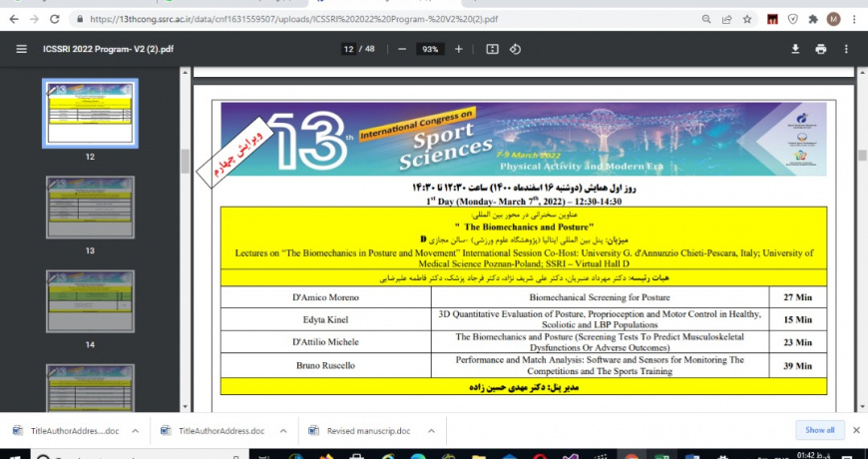Screen dimensions: 868x459
Task: Share this page using share icon
Action: click(727, 19)
